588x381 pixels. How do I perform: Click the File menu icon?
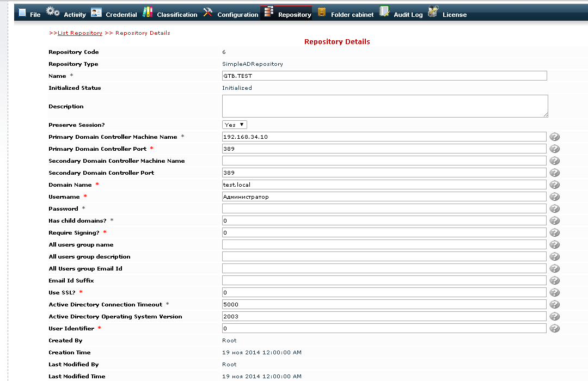point(22,13)
